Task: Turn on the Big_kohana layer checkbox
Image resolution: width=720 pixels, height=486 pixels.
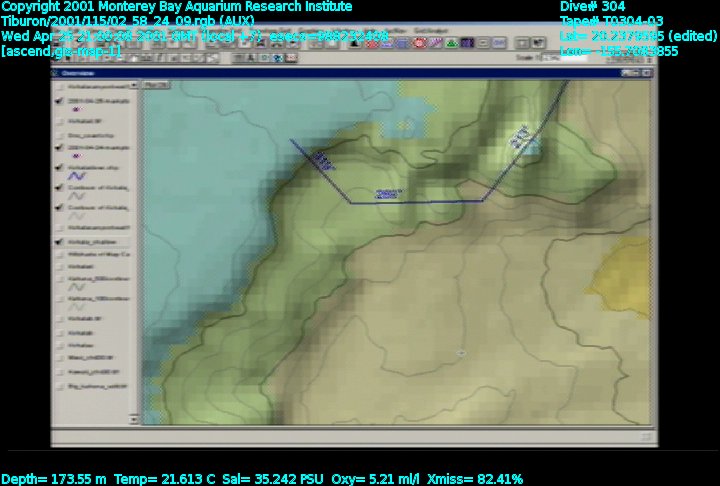Action: pos(60,384)
